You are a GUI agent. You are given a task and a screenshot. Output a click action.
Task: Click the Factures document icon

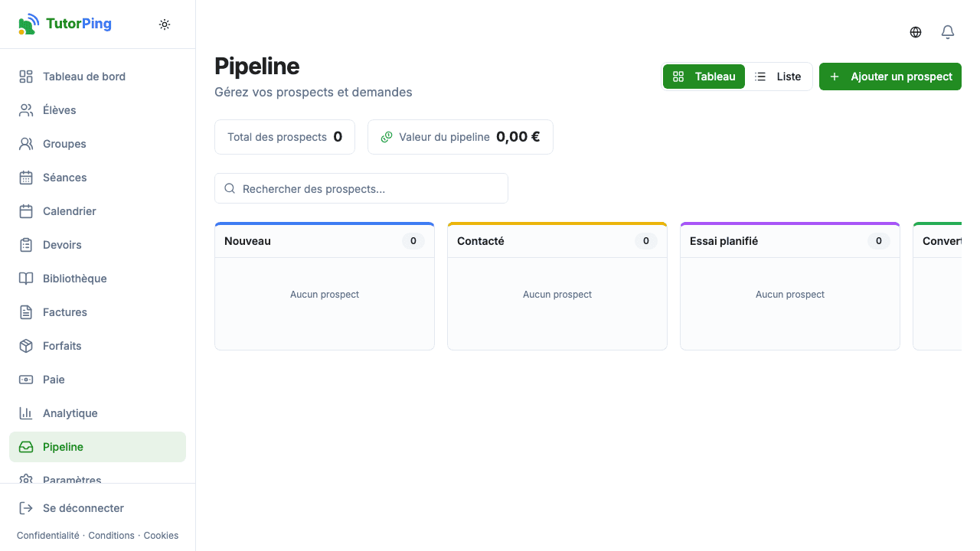click(x=26, y=312)
